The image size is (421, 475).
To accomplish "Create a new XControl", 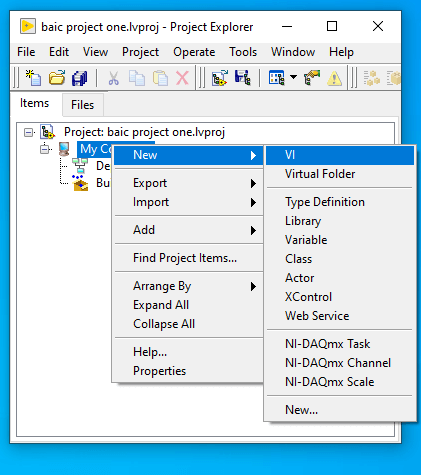I will [x=340, y=297].
